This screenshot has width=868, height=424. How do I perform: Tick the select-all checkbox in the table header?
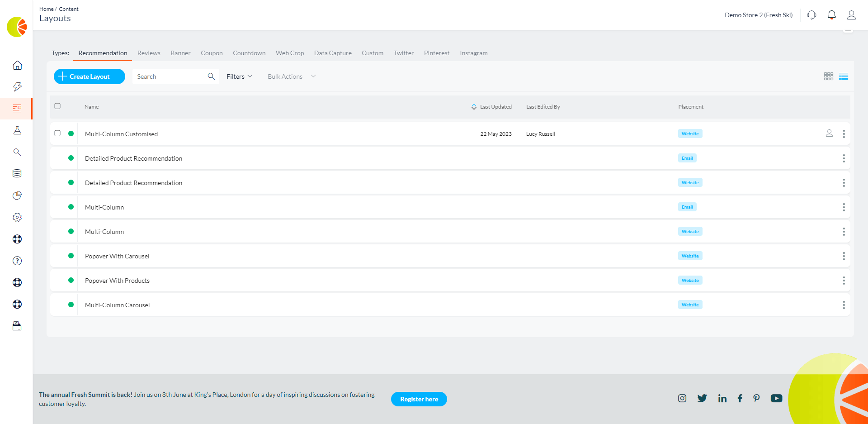pyautogui.click(x=57, y=106)
